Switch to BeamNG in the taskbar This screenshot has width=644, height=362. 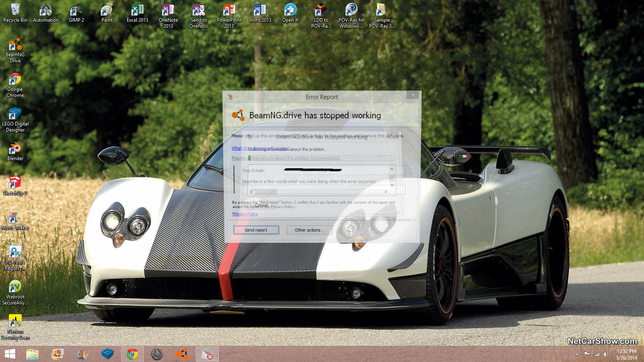pos(182,354)
